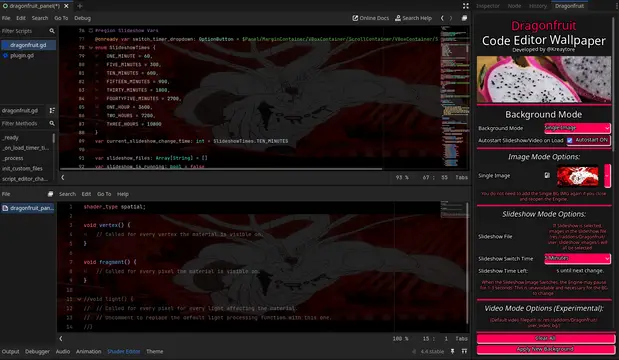Click the horizontal scrollbar in the script editor
The width and height of the screenshot is (619, 360).
tap(221, 169)
